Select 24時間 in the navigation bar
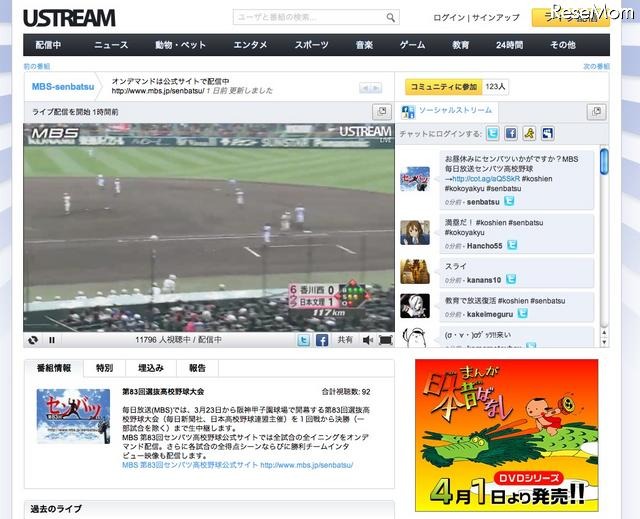640x519 pixels. pyautogui.click(x=509, y=45)
